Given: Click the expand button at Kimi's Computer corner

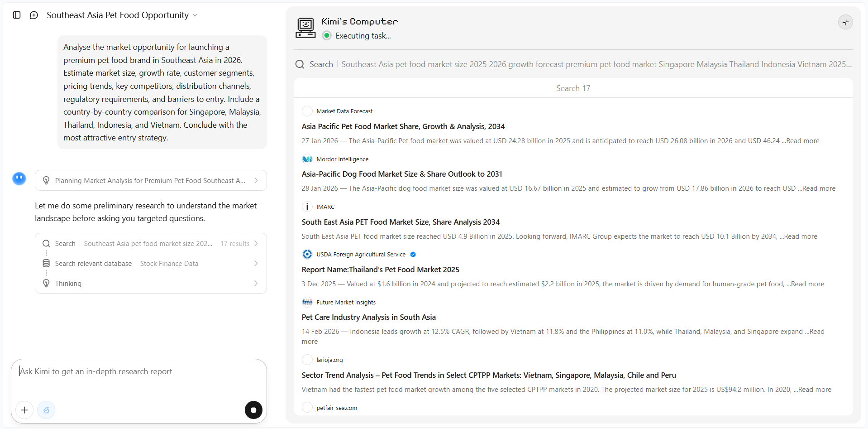Looking at the screenshot, I should (x=845, y=22).
